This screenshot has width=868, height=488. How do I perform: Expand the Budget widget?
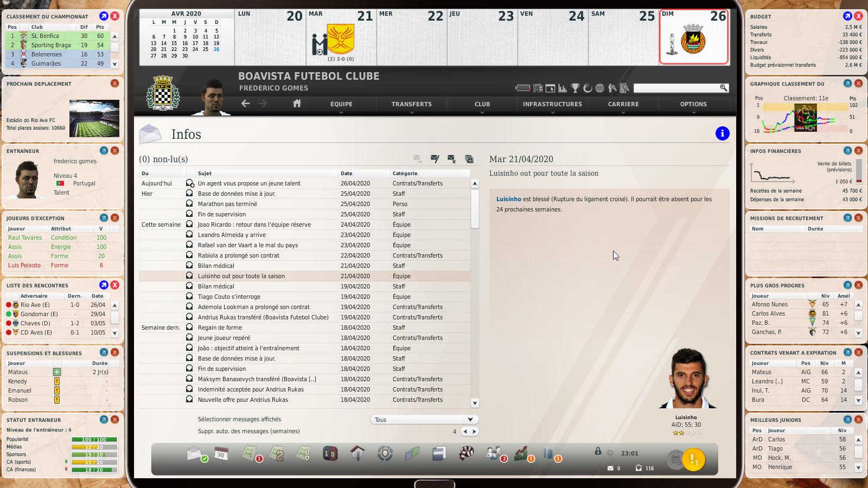[847, 16]
